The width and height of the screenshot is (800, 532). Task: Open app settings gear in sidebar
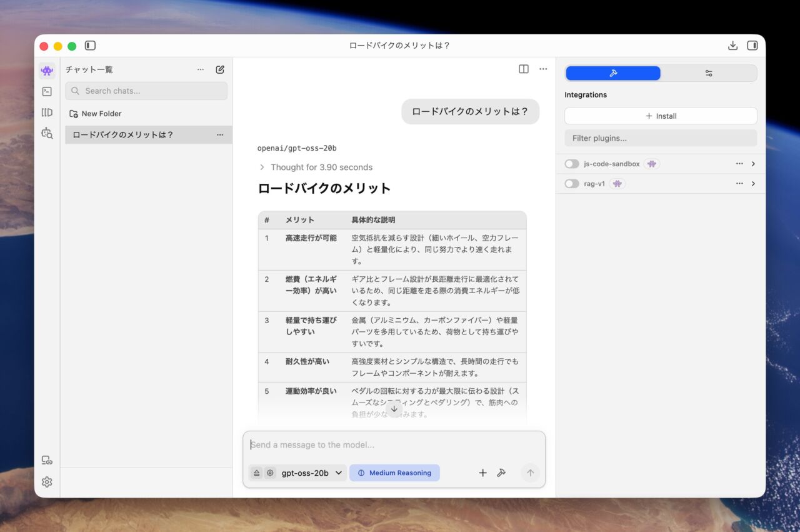[x=47, y=482]
